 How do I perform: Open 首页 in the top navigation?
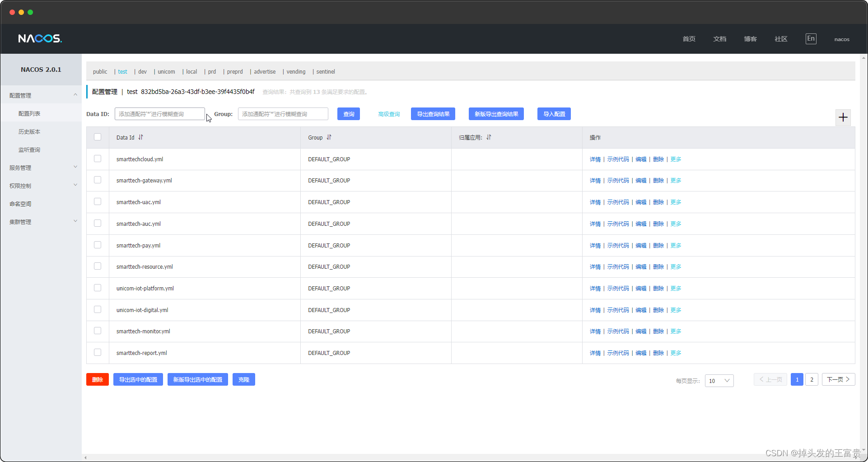689,39
